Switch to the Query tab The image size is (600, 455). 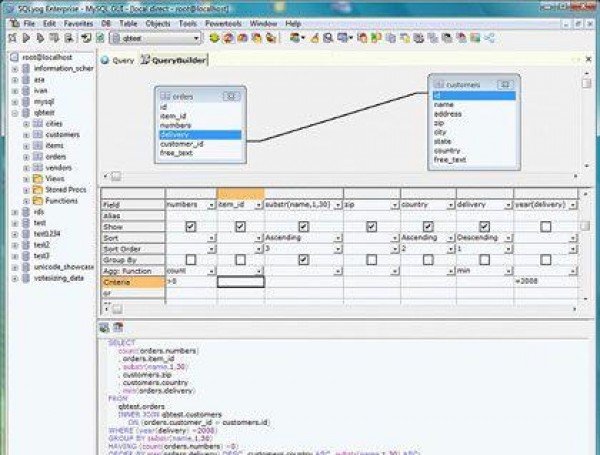(x=122, y=60)
